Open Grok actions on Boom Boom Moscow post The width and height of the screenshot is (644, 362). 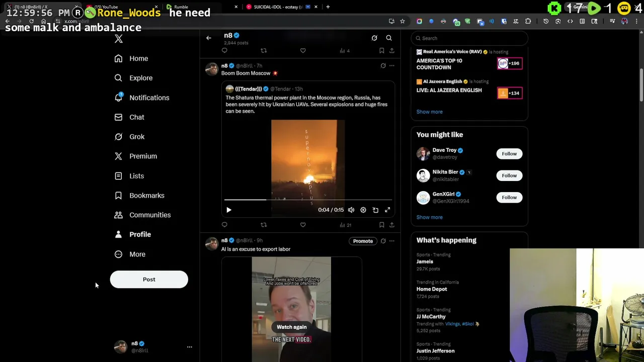tap(383, 66)
